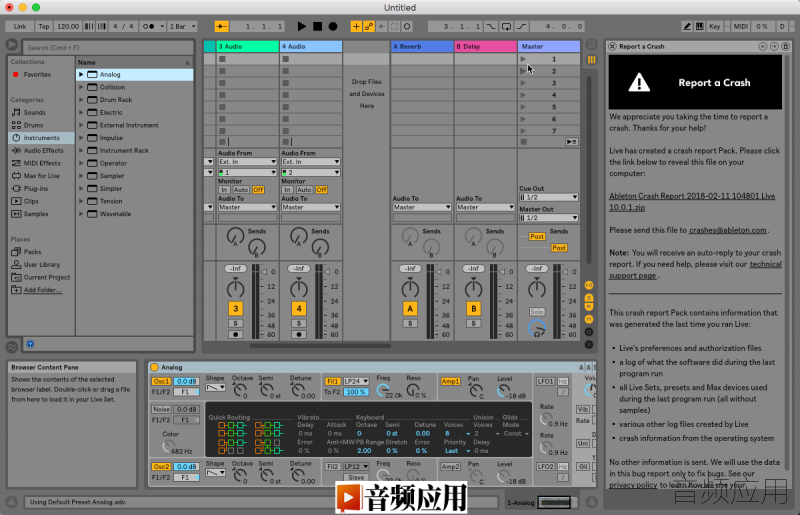Launch scene 4 in the Master track
This screenshot has height=515, width=800.
pyautogui.click(x=523, y=95)
